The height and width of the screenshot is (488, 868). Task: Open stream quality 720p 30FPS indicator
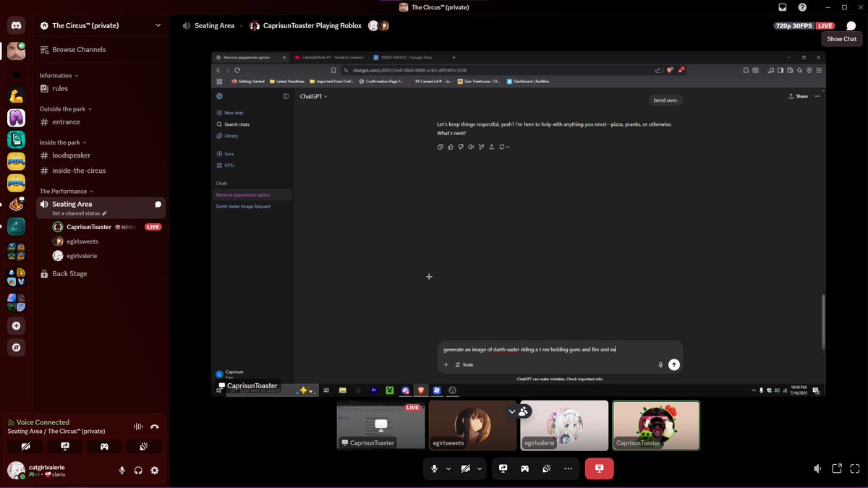[793, 26]
